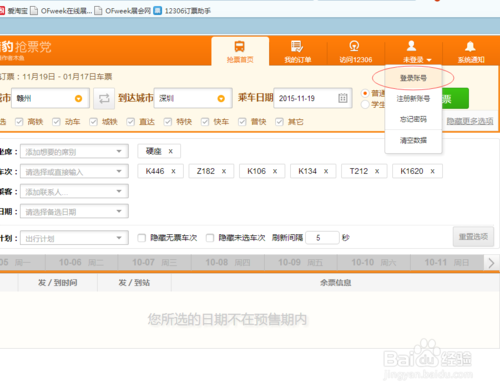Select the 10-07 周三 date tab
This screenshot has height=392, width=500.
tap(155, 263)
